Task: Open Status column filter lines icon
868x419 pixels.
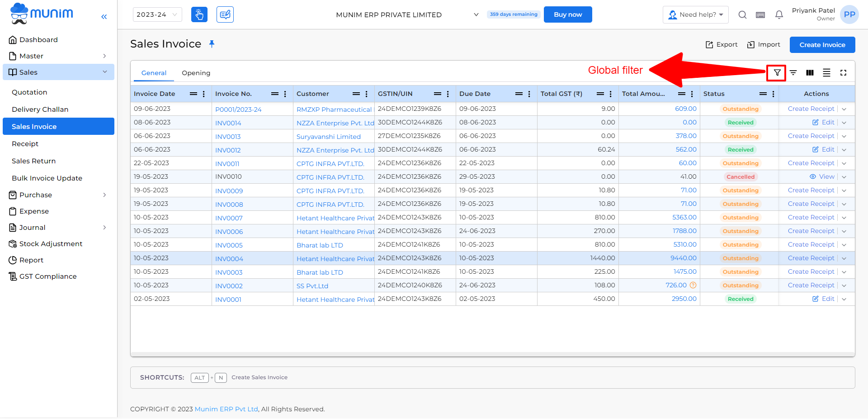Action: (763, 94)
